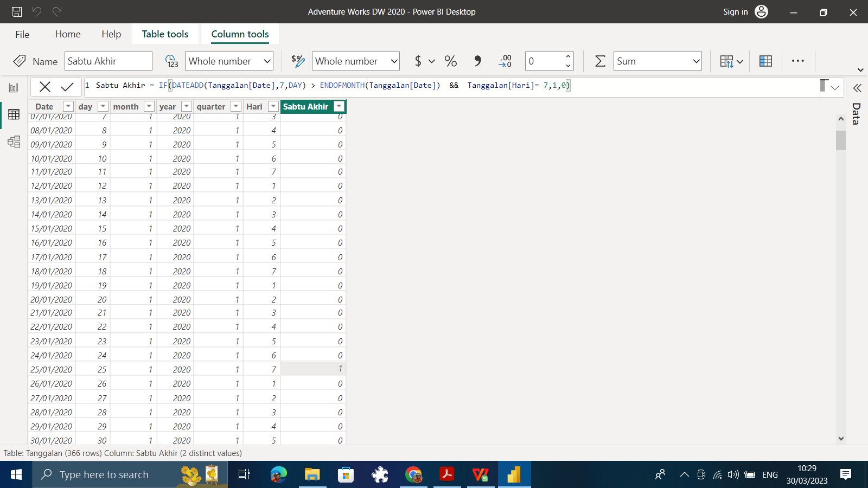Click the decimal places input field

click(544, 61)
